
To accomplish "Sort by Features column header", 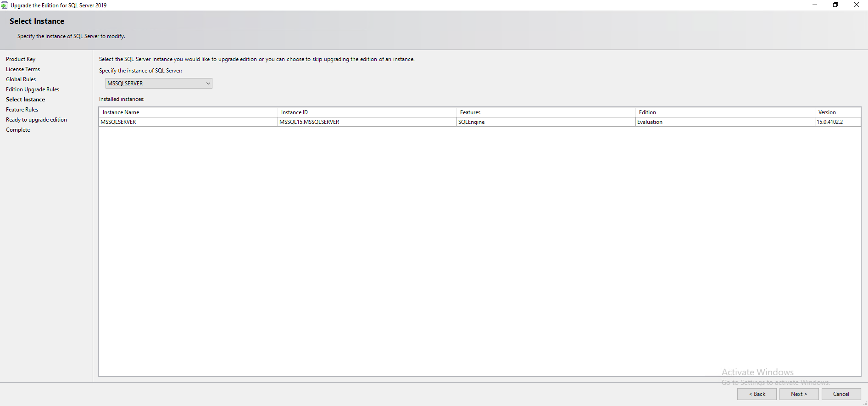I will click(546, 112).
